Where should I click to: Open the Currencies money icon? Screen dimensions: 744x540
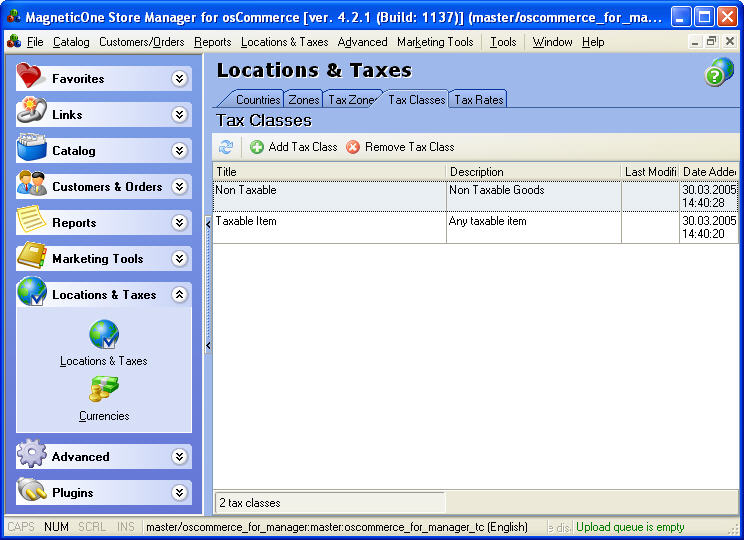[104, 389]
